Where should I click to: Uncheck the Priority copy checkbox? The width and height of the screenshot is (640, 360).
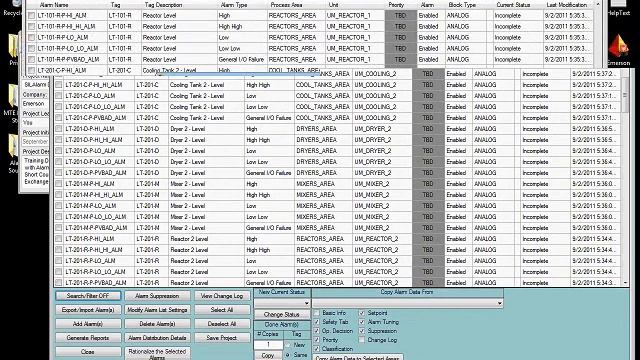point(317,340)
